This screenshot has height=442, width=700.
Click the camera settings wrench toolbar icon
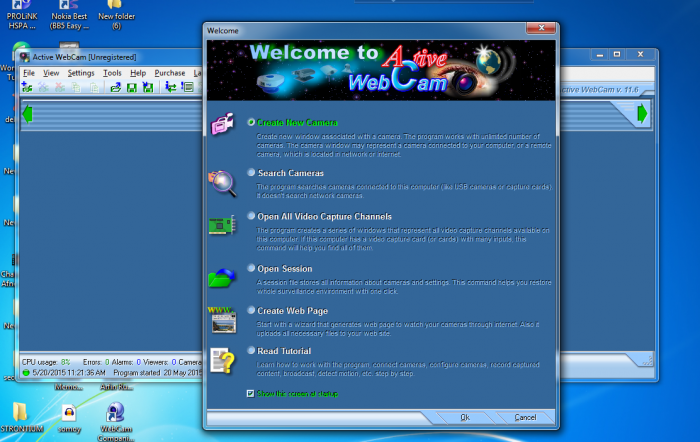point(43,88)
